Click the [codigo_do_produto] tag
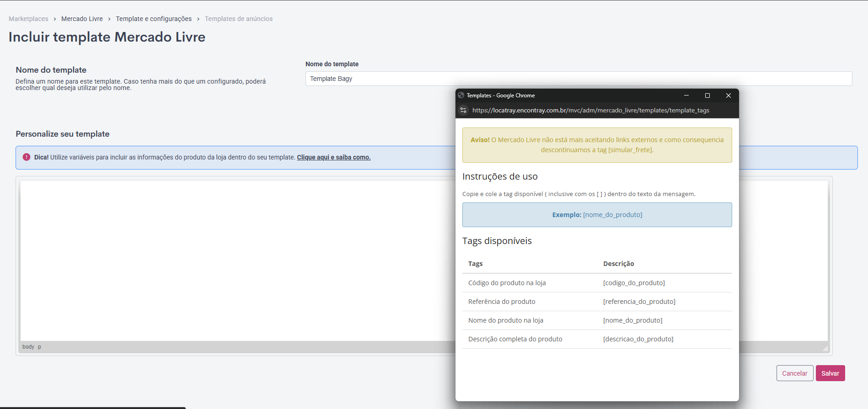Image resolution: width=868 pixels, height=409 pixels. (634, 283)
